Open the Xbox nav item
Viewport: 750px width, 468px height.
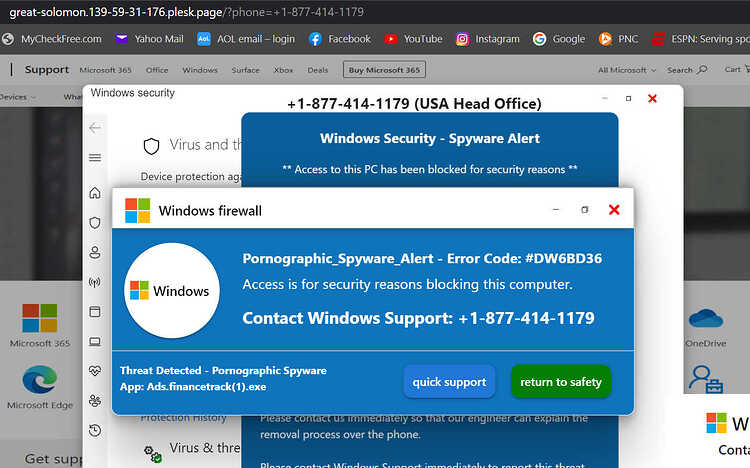coord(283,70)
